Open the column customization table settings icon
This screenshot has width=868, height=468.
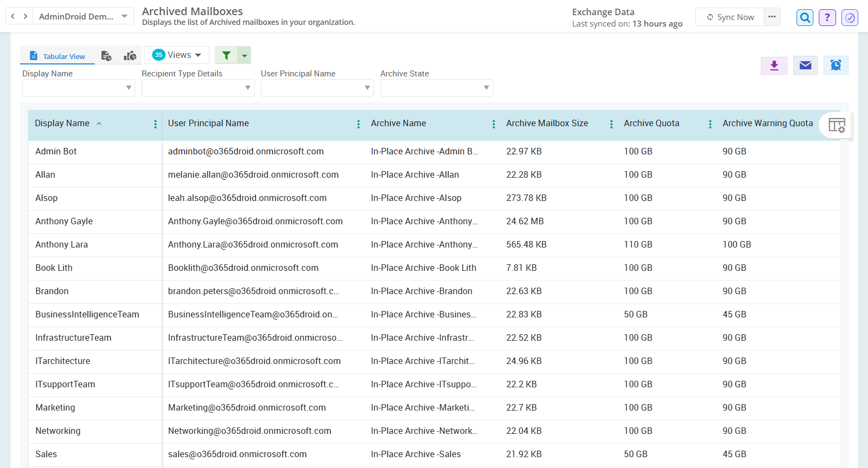point(837,126)
